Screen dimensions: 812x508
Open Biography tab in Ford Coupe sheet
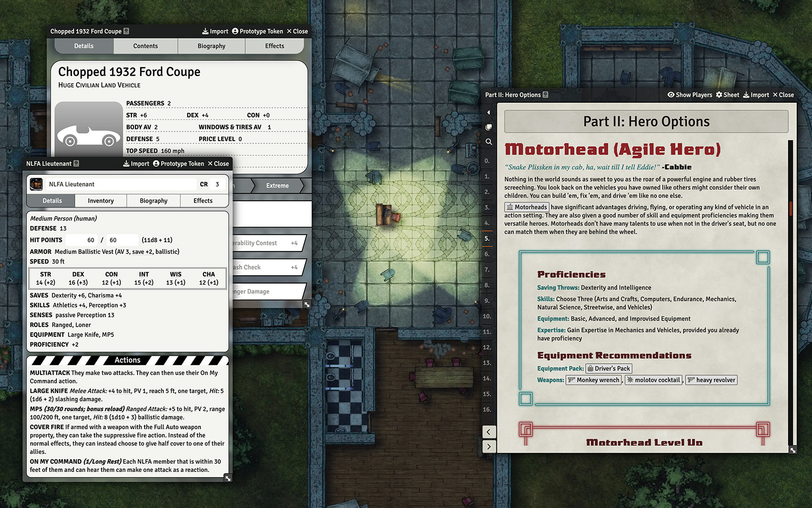(212, 46)
